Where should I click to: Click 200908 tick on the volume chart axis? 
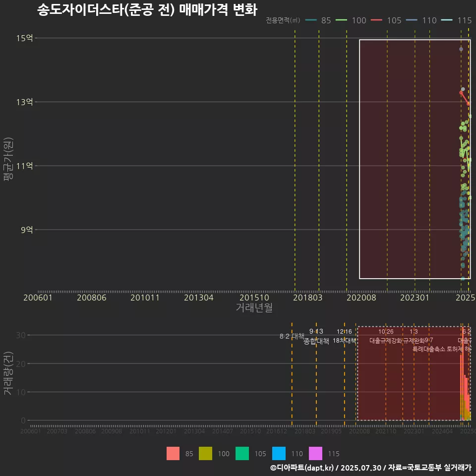[x=112, y=431]
